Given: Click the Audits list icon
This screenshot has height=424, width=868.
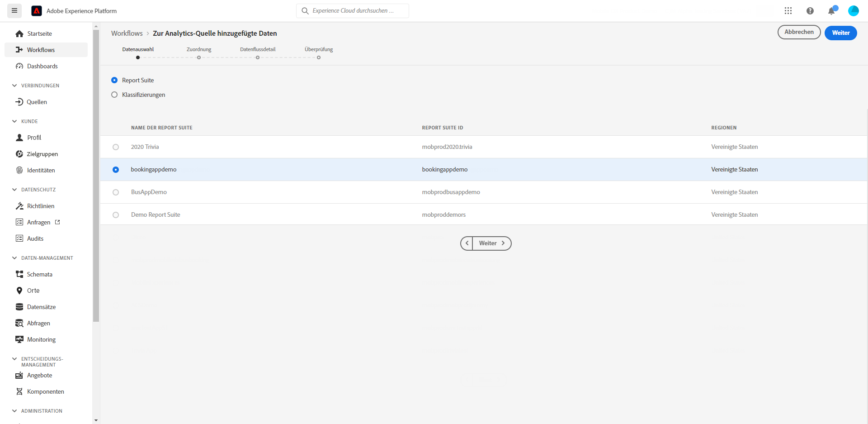Looking at the screenshot, I should click(x=19, y=238).
